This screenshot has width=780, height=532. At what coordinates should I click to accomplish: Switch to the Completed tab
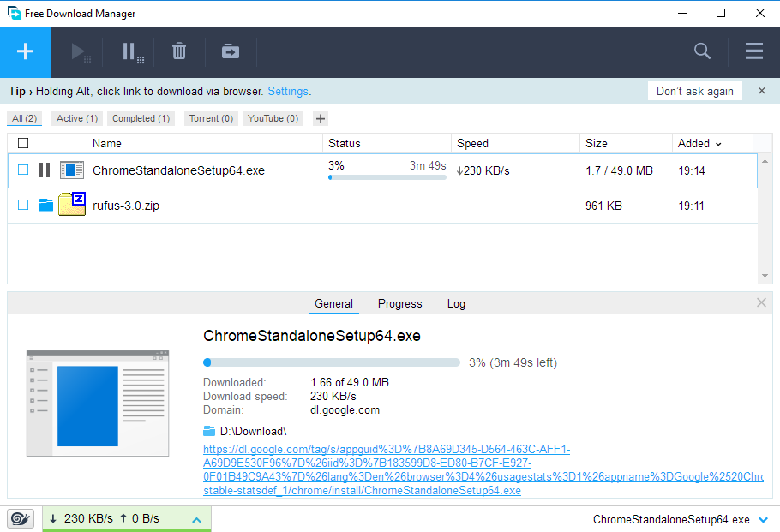[x=140, y=118]
